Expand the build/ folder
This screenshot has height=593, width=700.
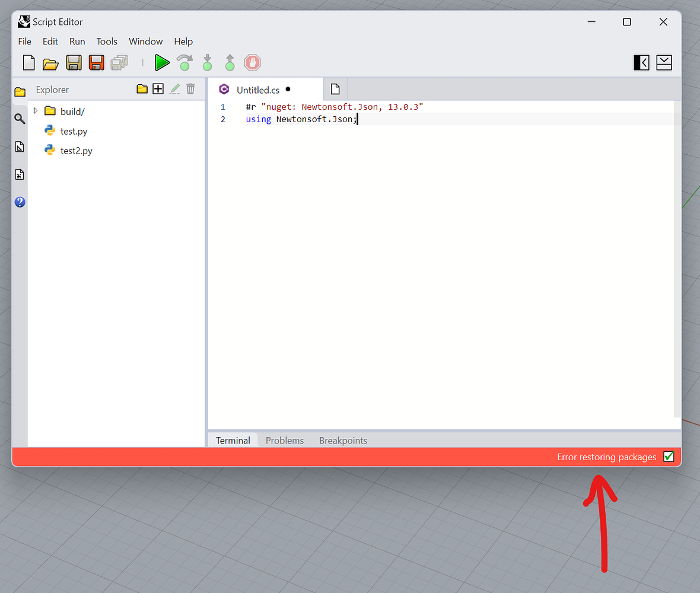(x=35, y=111)
